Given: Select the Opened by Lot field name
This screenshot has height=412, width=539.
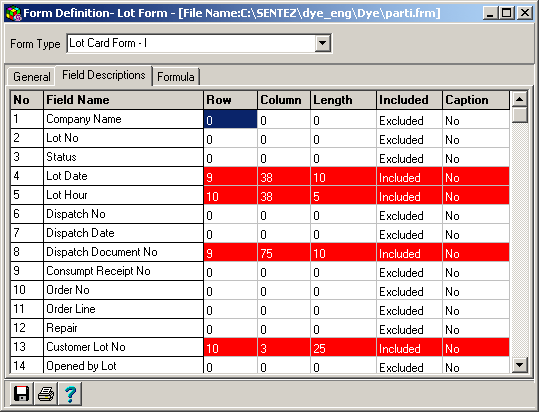Looking at the screenshot, I should pos(123,365).
